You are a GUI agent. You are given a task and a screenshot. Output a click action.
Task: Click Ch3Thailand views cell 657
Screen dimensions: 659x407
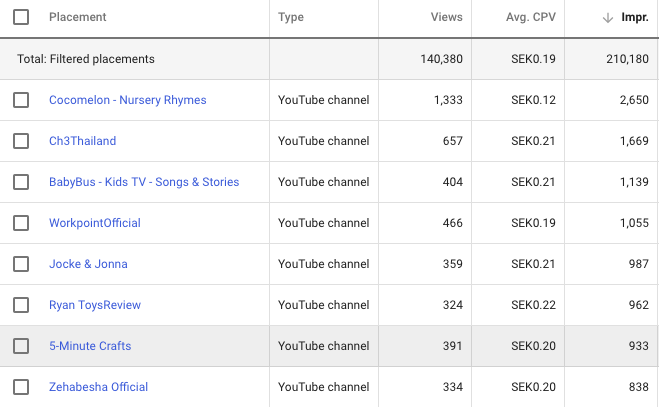tap(453, 141)
